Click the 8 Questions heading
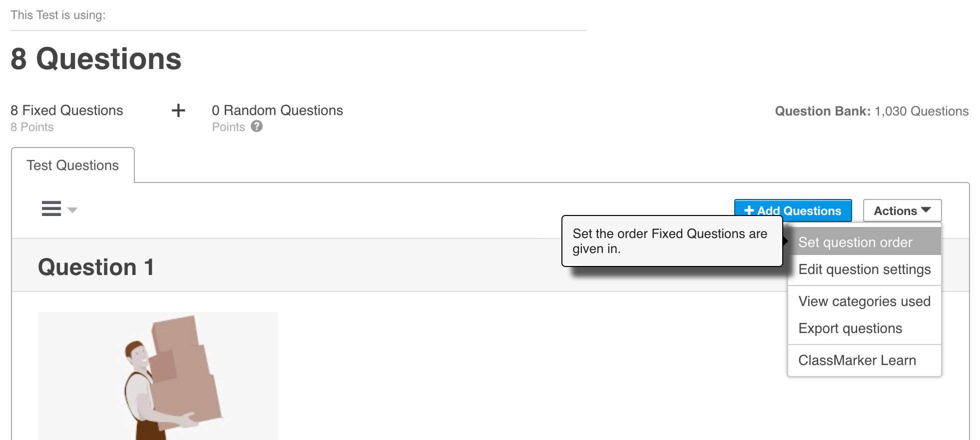Screen dimensions: 980x440 pos(96,59)
